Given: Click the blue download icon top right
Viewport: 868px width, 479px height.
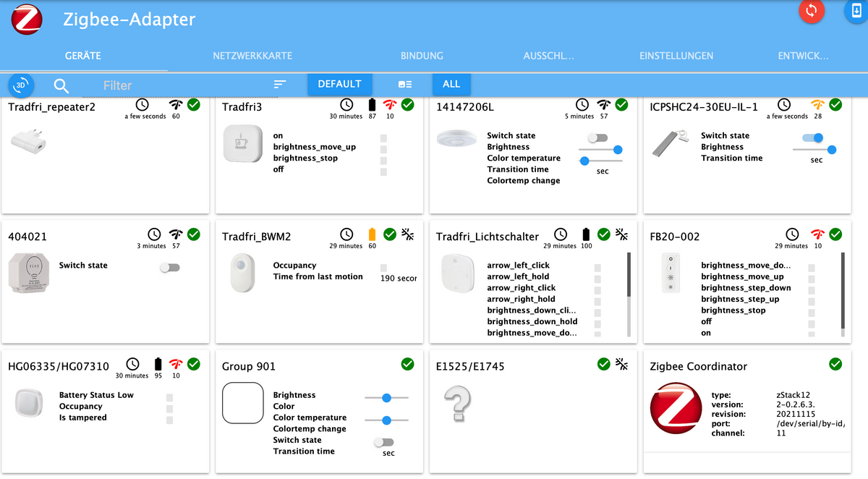Looking at the screenshot, I should tap(856, 10).
